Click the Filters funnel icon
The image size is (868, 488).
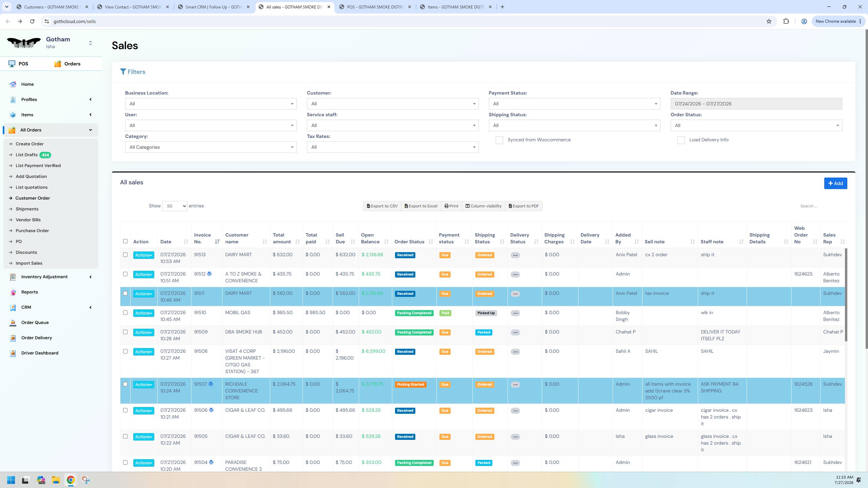coord(123,72)
